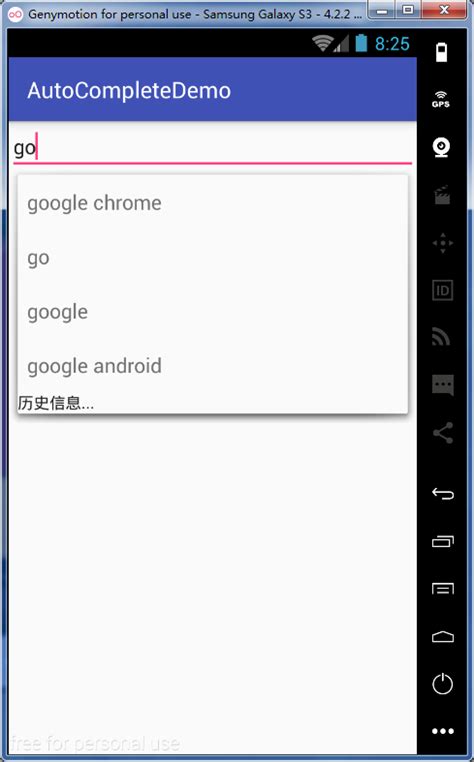Open the device ID widget
This screenshot has width=474, height=762.
442,290
